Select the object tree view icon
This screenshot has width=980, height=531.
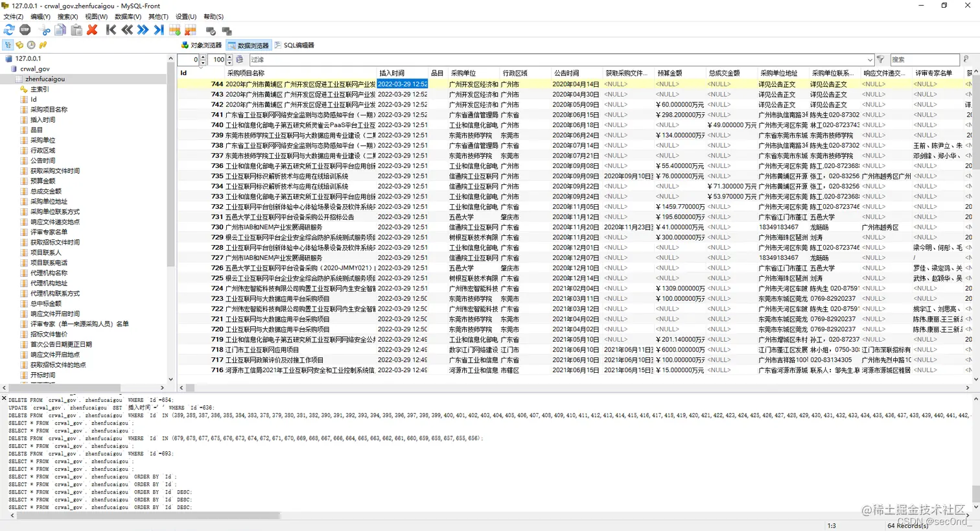point(8,45)
